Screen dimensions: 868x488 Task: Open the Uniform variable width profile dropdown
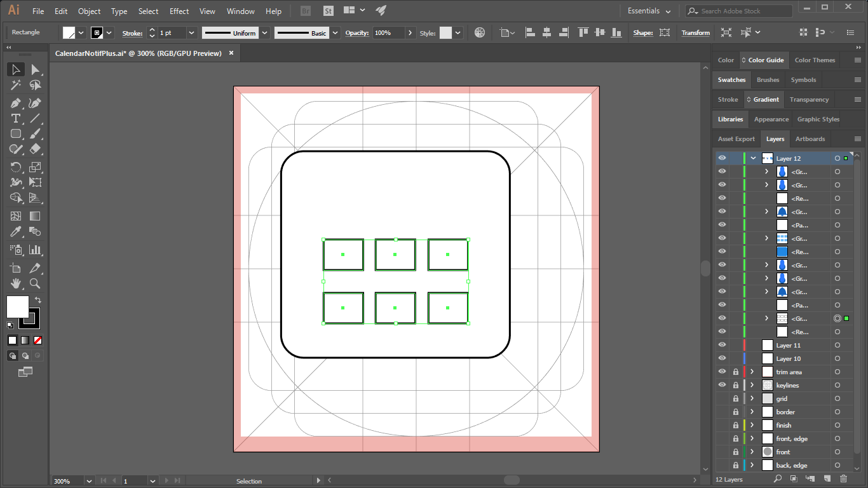coord(264,32)
